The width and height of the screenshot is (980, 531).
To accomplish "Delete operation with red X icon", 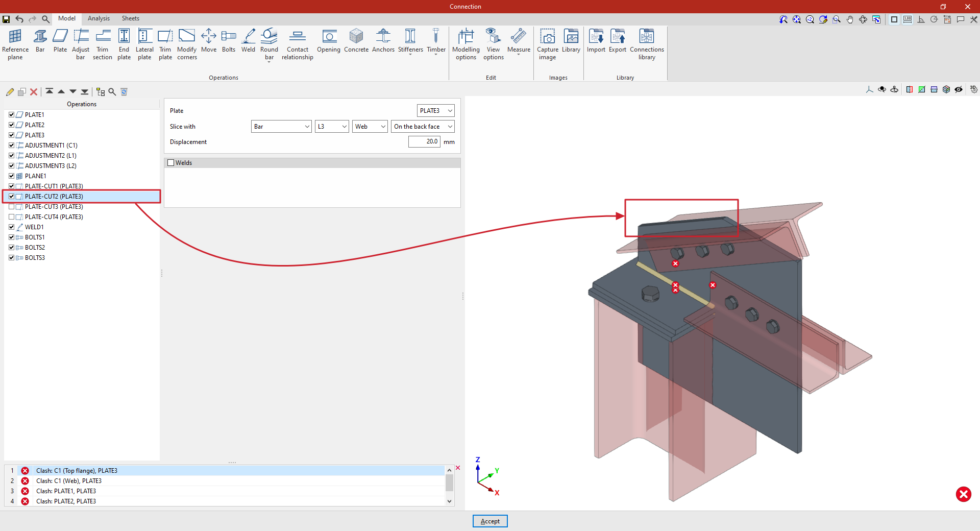I will (34, 92).
